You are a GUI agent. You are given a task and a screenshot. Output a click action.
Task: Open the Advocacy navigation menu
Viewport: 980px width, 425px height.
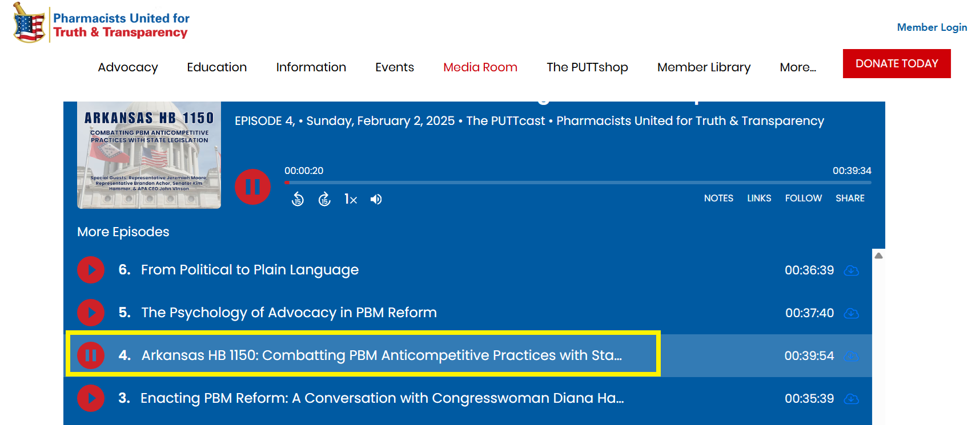coord(128,67)
